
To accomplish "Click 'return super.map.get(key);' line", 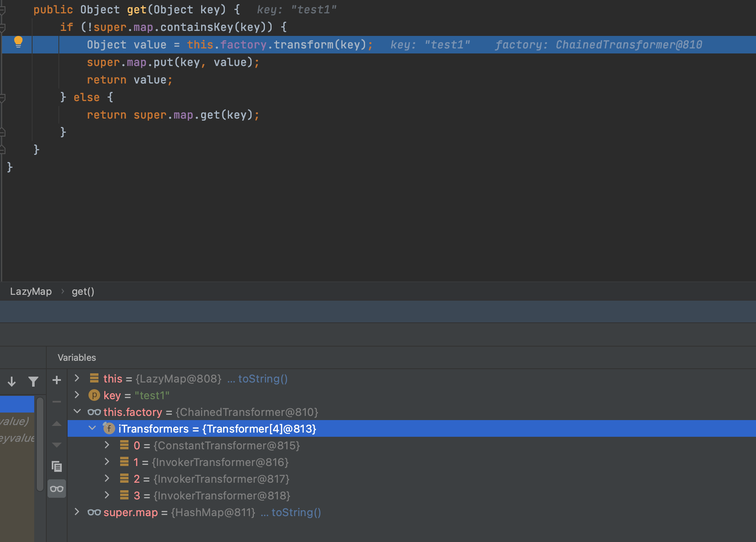I will [x=173, y=115].
